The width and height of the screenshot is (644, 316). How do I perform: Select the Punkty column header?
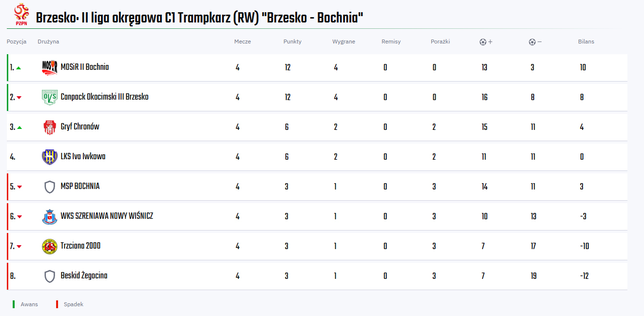pos(292,42)
